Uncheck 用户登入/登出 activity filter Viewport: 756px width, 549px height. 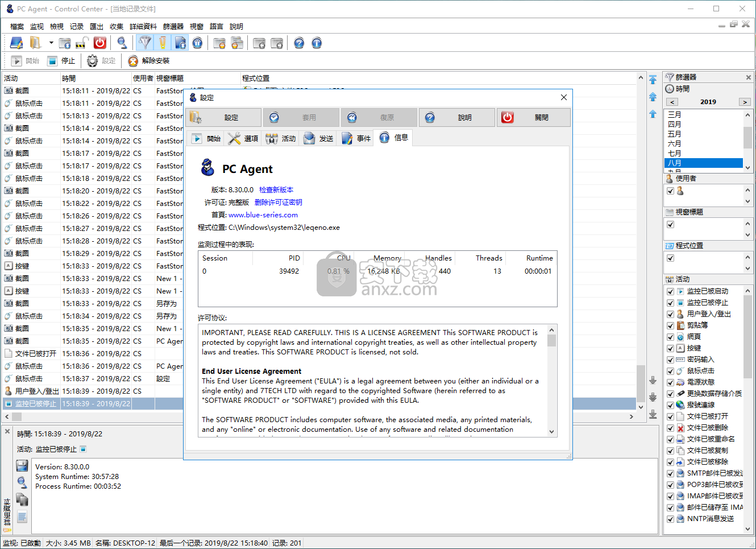(671, 314)
